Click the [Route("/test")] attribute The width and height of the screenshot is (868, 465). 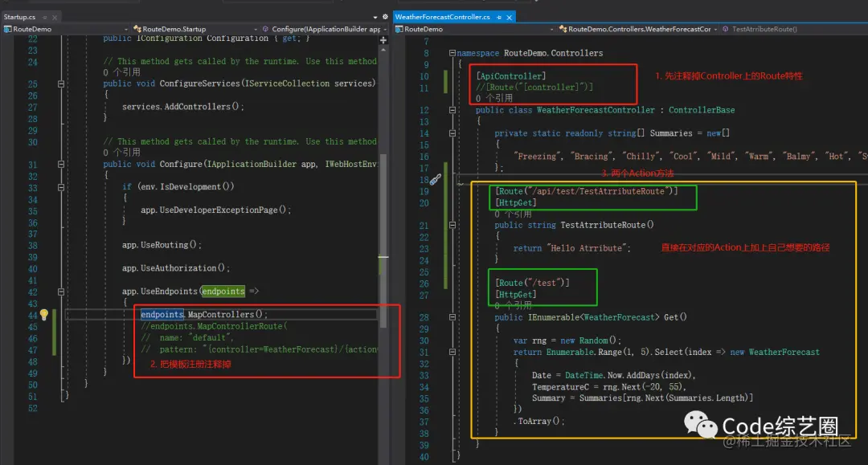click(x=532, y=283)
